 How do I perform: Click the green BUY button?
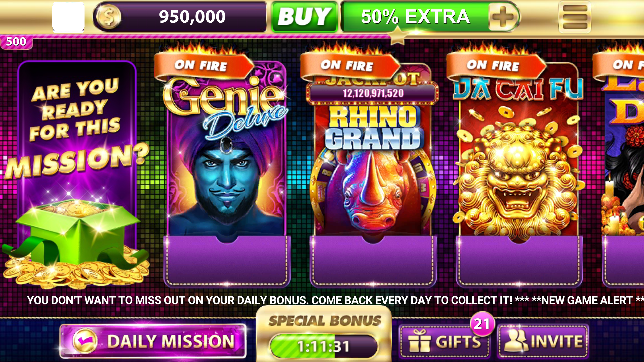point(305,17)
